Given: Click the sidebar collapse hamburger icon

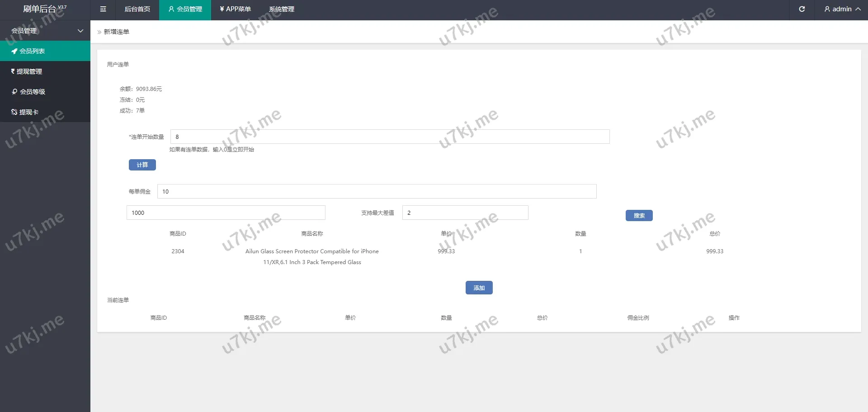Looking at the screenshot, I should coord(103,9).
